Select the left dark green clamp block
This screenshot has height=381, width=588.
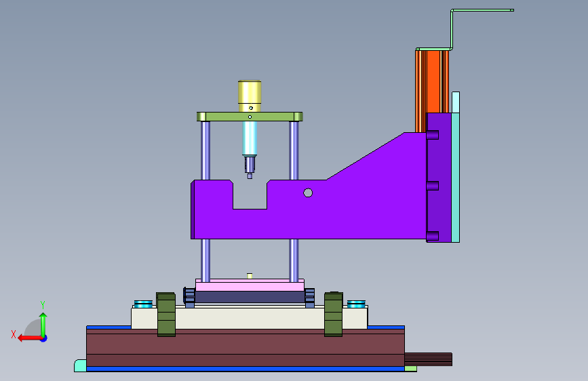click(166, 315)
